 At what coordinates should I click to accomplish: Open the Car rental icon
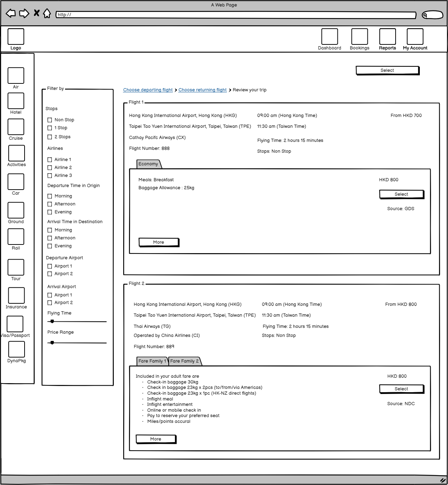click(x=16, y=182)
